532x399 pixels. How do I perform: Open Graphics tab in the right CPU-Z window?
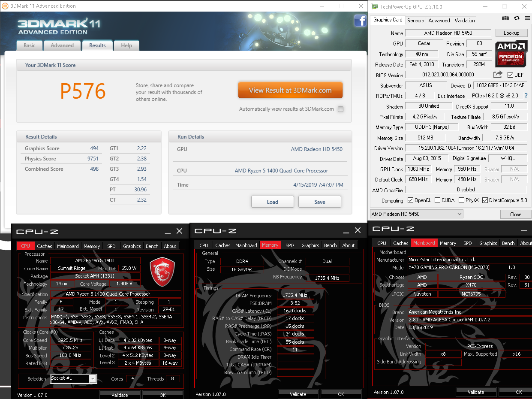[x=488, y=243]
